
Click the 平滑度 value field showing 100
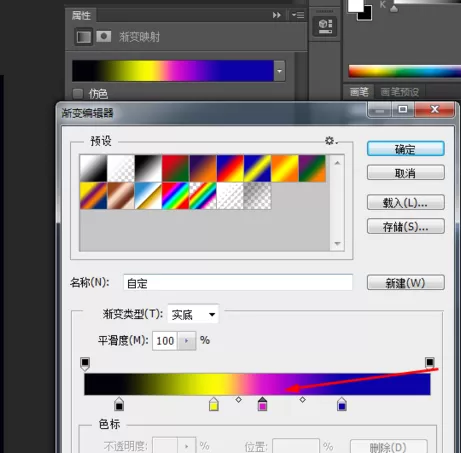coord(165,341)
